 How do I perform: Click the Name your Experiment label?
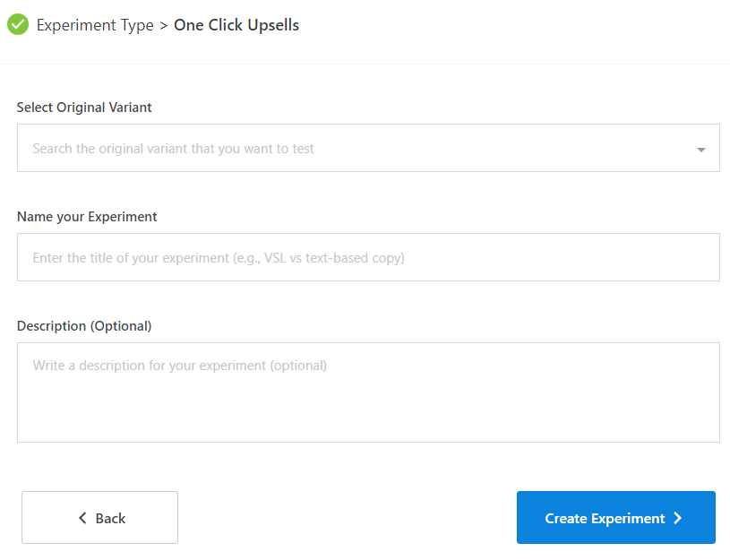pyautogui.click(x=87, y=217)
